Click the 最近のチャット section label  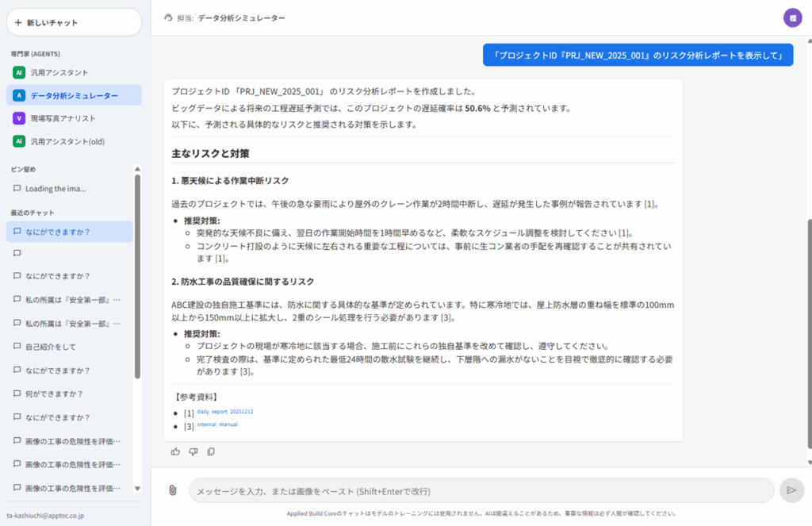pos(32,213)
